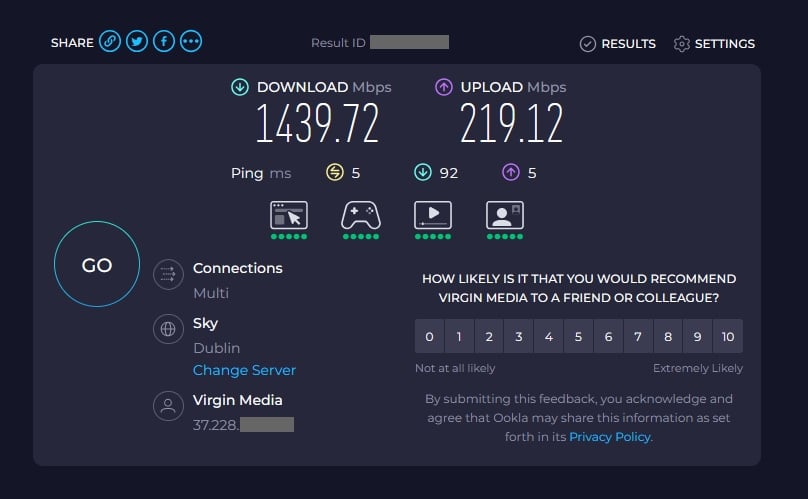This screenshot has height=499, width=808.
Task: Click the share link icon
Action: coord(111,42)
